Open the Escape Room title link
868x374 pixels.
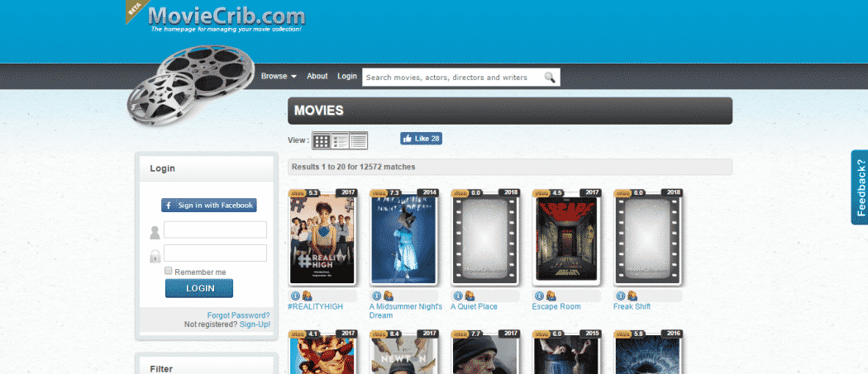[556, 306]
